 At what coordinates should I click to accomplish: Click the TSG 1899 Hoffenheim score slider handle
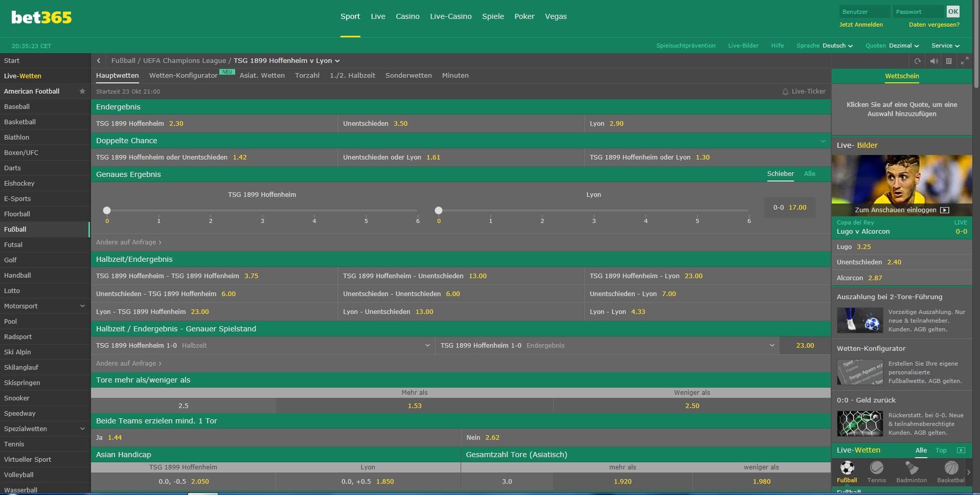pos(107,210)
